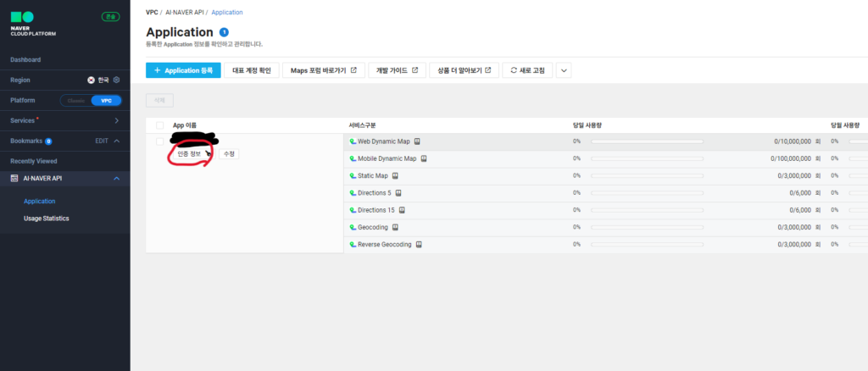Click the 인증 정보 button
This screenshot has width=868, height=371.
click(x=189, y=154)
